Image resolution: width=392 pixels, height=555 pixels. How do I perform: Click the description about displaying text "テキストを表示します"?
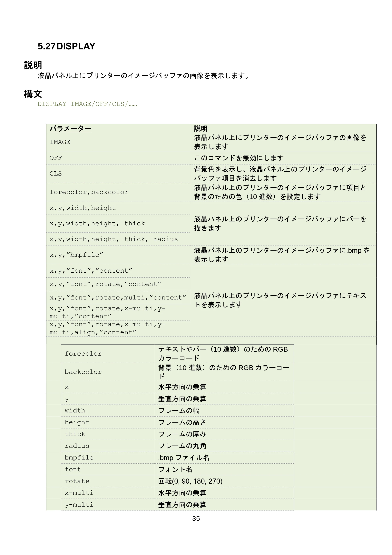click(280, 300)
